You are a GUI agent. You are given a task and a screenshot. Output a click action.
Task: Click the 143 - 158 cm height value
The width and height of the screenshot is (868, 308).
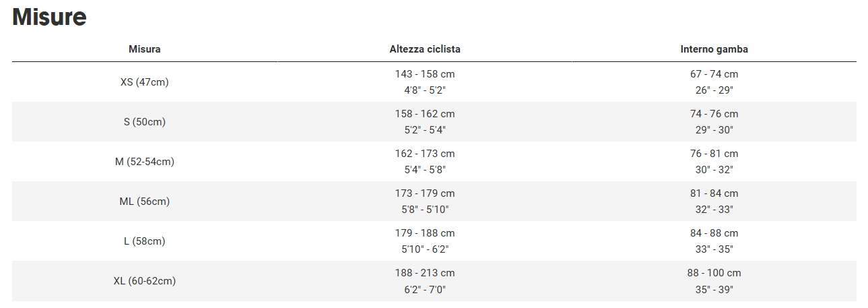[425, 74]
